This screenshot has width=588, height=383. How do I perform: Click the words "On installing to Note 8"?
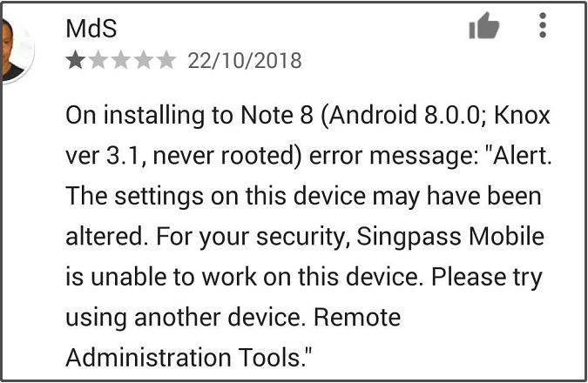pyautogui.click(x=189, y=116)
